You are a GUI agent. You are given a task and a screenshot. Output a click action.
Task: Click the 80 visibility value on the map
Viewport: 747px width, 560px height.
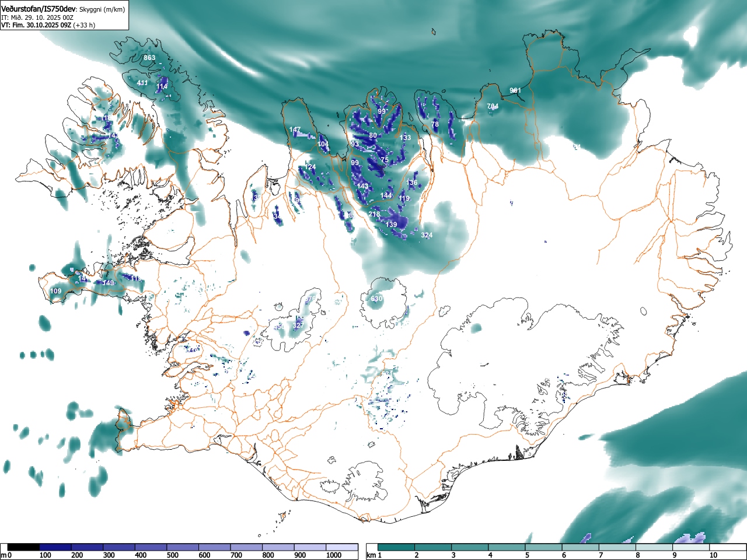click(373, 135)
